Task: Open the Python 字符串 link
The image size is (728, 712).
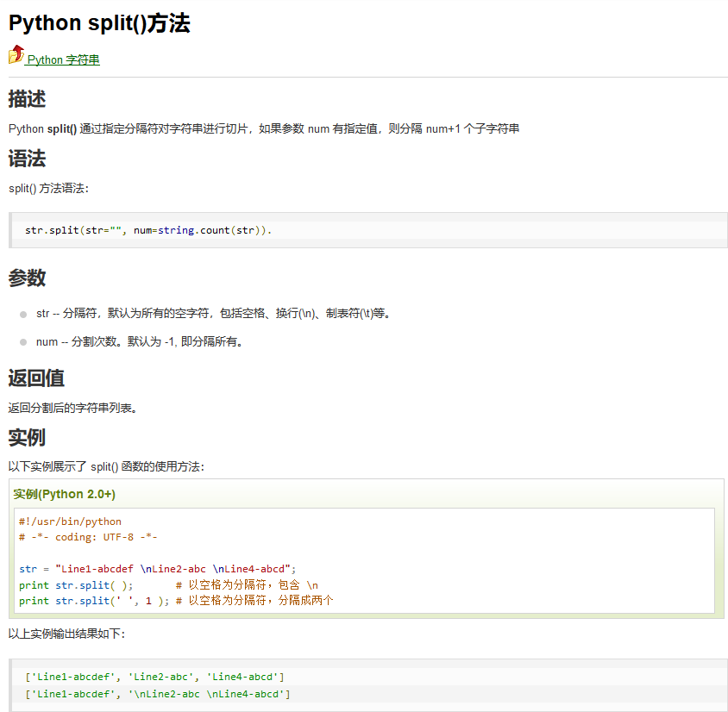Action: [x=63, y=59]
